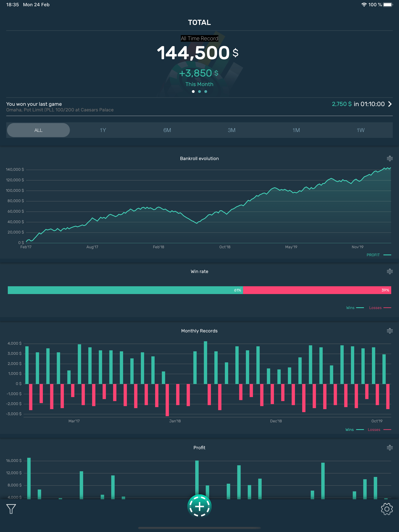Open Bankroll evolution chart options icon
399x532 pixels.
tap(390, 159)
